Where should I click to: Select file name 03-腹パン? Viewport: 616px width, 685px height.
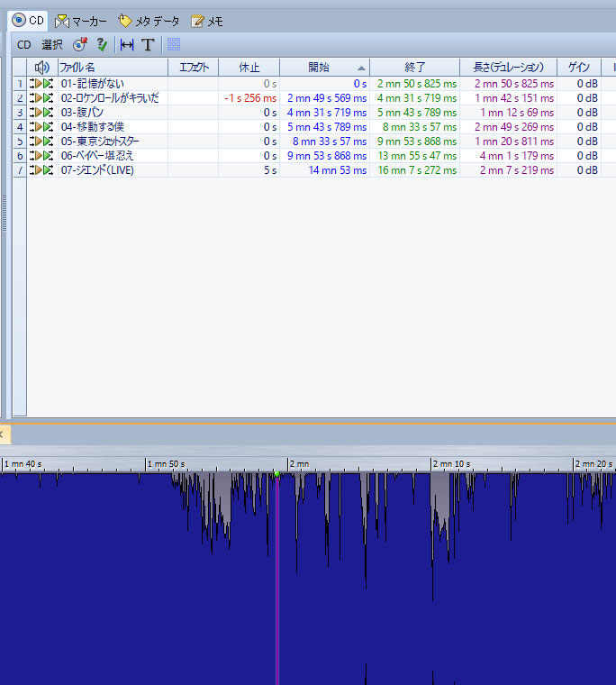82,113
